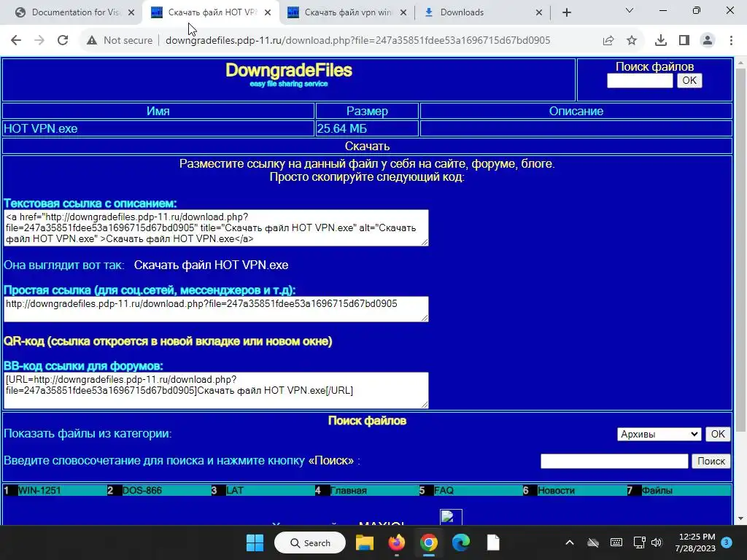This screenshot has width=747, height=560.
Task: Open a new browser tab with plus
Action: click(x=566, y=12)
